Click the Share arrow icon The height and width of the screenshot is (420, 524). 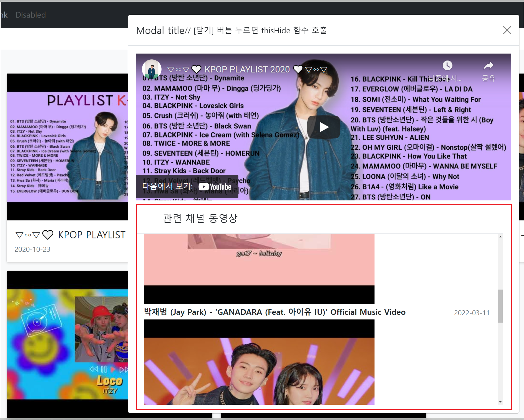point(488,66)
